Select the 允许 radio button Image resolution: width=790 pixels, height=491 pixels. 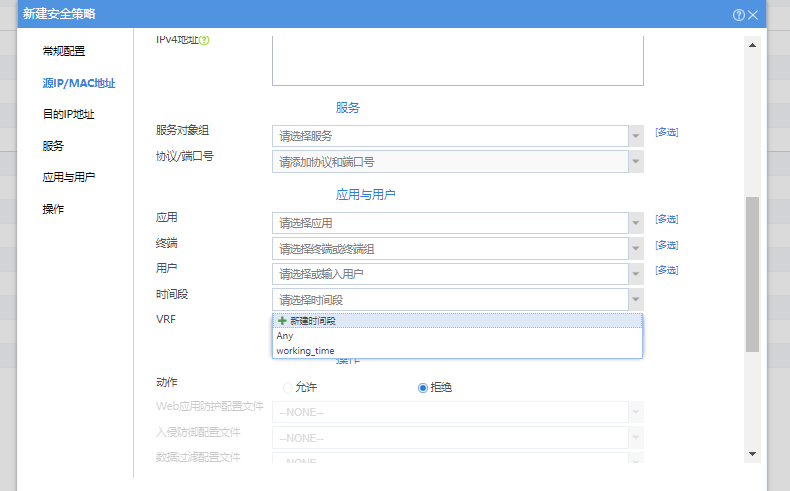(289, 387)
